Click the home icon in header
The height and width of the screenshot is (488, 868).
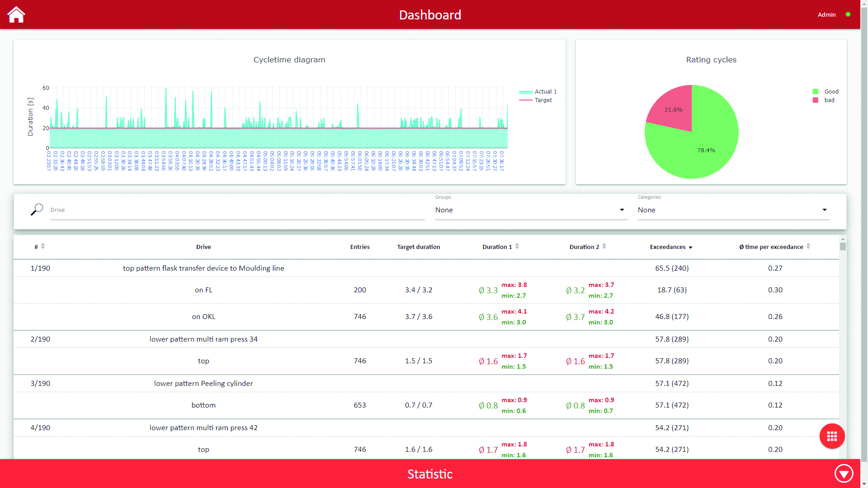pyautogui.click(x=16, y=14)
